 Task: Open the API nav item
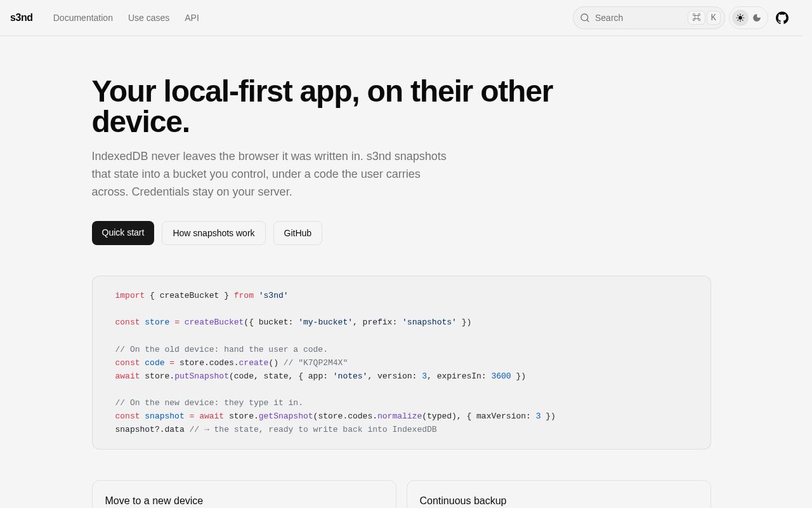[192, 18]
